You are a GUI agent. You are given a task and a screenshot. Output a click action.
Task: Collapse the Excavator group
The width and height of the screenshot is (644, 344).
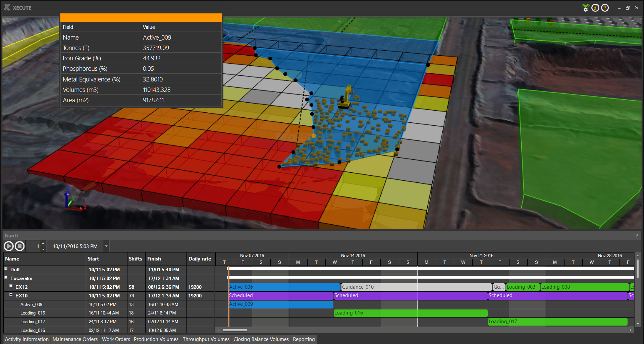click(6, 278)
